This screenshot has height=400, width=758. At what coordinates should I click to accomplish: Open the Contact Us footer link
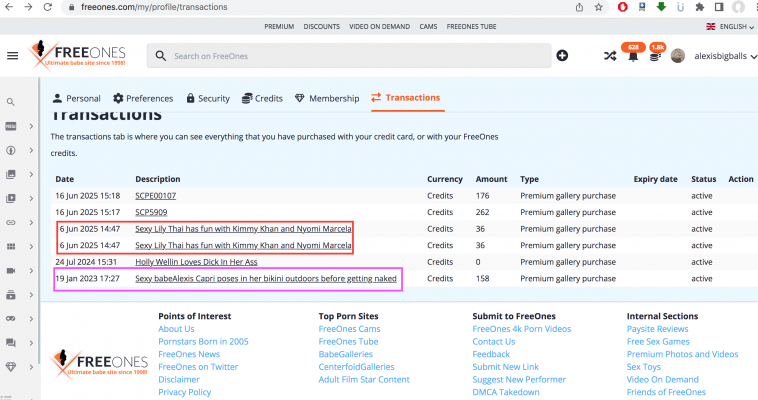point(494,341)
